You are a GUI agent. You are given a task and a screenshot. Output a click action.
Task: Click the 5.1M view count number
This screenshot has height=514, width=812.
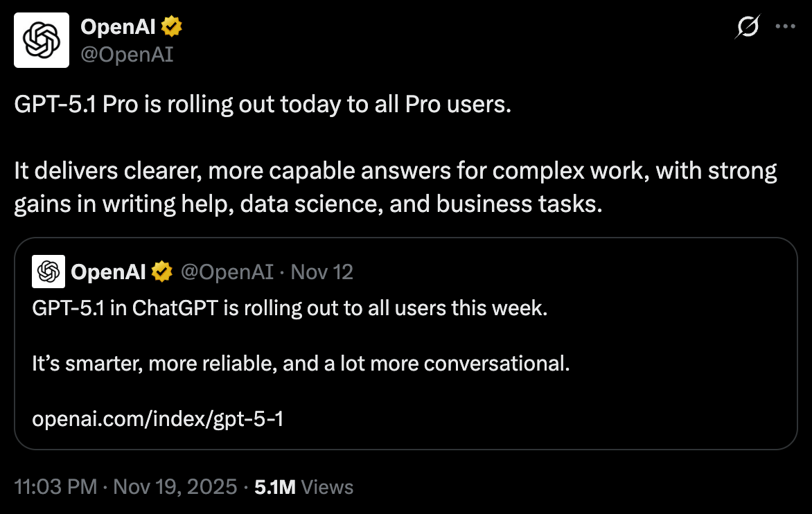click(x=275, y=487)
